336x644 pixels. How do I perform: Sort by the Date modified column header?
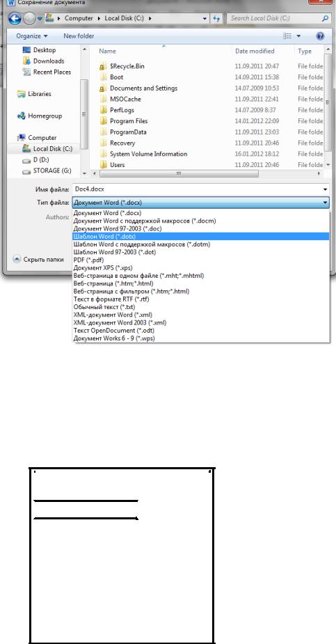click(x=255, y=52)
